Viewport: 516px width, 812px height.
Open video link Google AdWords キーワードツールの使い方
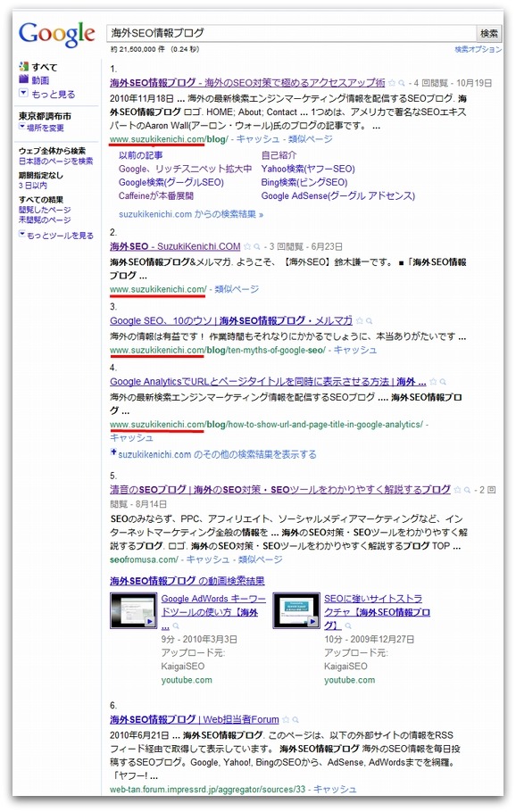click(x=213, y=612)
